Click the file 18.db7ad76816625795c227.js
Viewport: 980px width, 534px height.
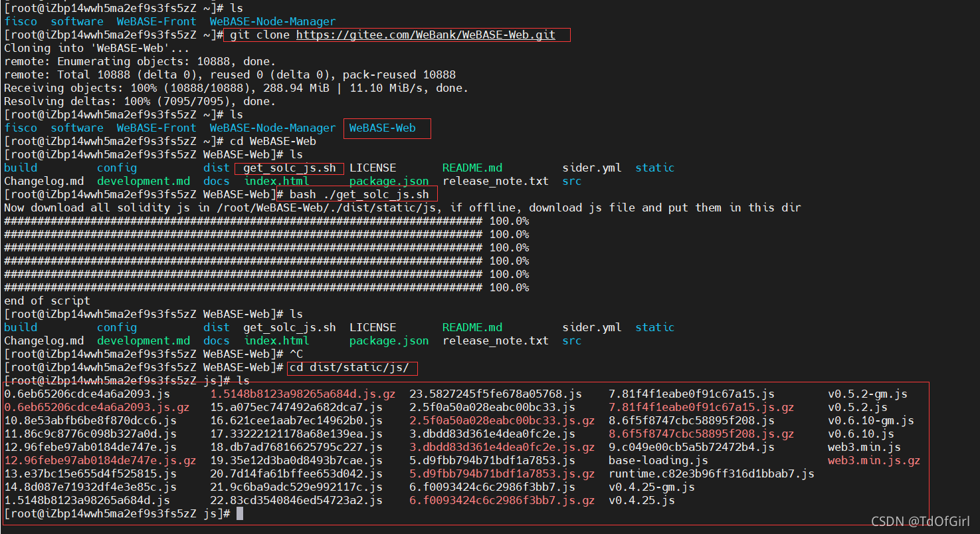(296, 447)
